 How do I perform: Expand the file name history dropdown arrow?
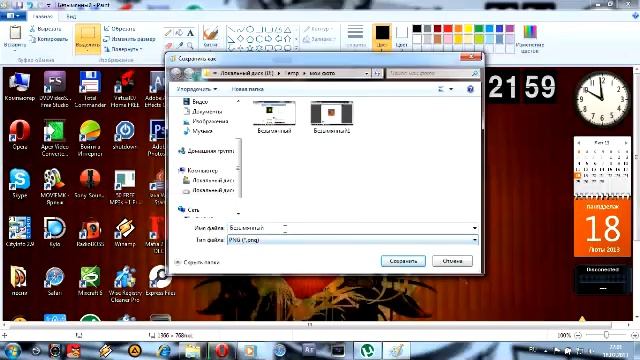[474, 228]
